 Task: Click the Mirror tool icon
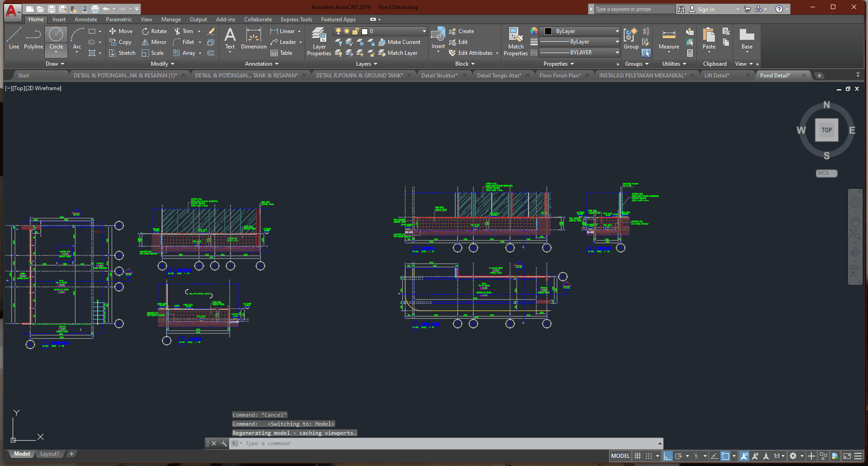pos(145,42)
